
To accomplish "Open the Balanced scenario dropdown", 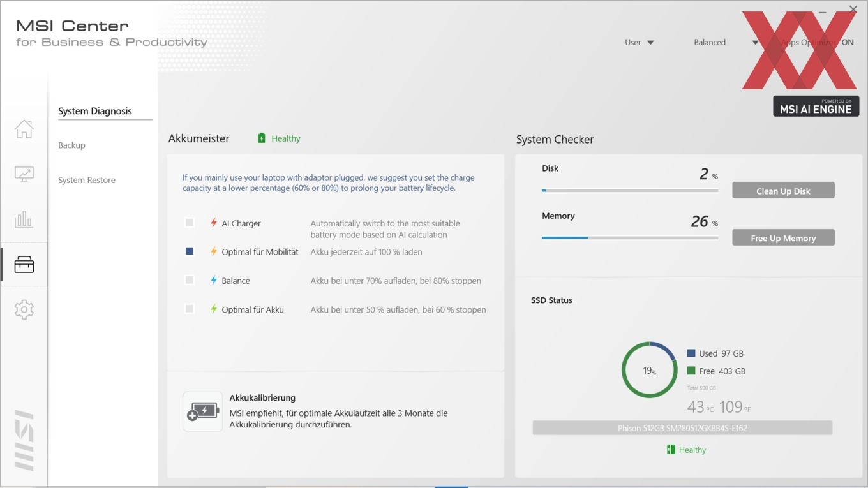I will (726, 42).
